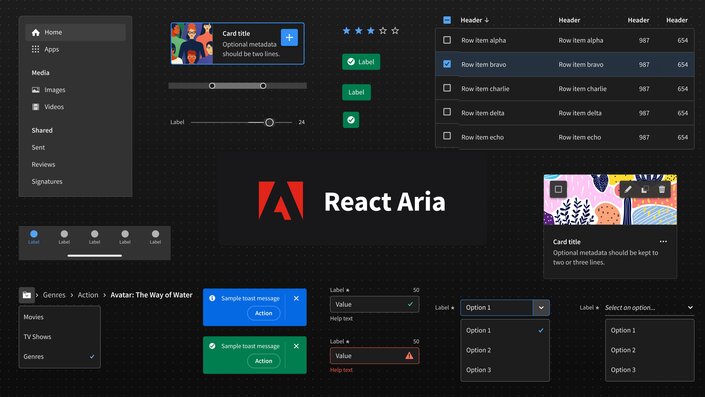Click the invalid Value text field
This screenshot has height=397, width=705.
click(375, 356)
